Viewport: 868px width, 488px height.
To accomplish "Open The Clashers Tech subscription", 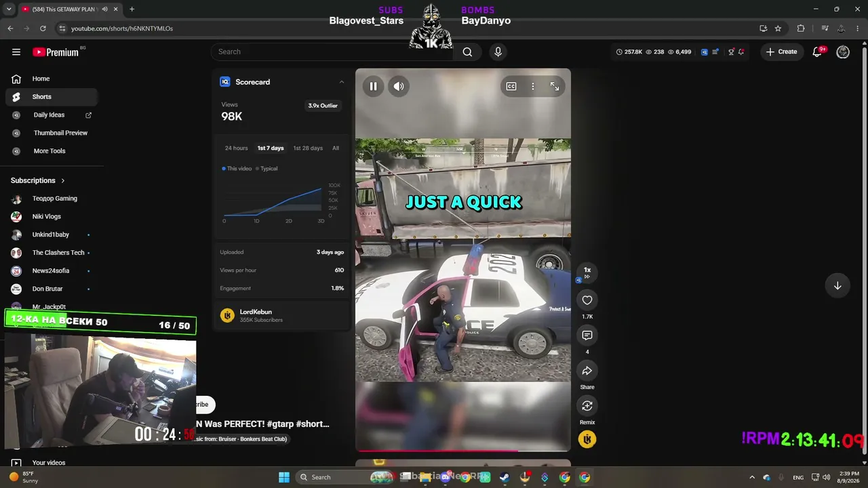I will (x=52, y=253).
